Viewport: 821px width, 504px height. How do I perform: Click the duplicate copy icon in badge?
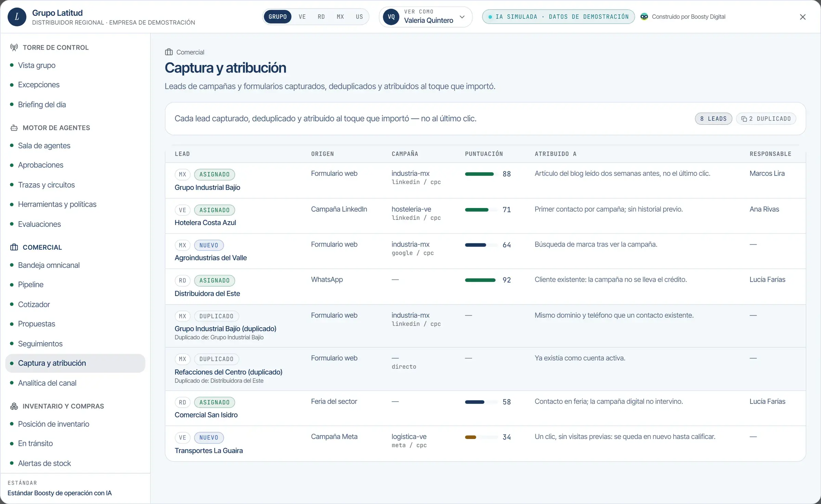744,119
